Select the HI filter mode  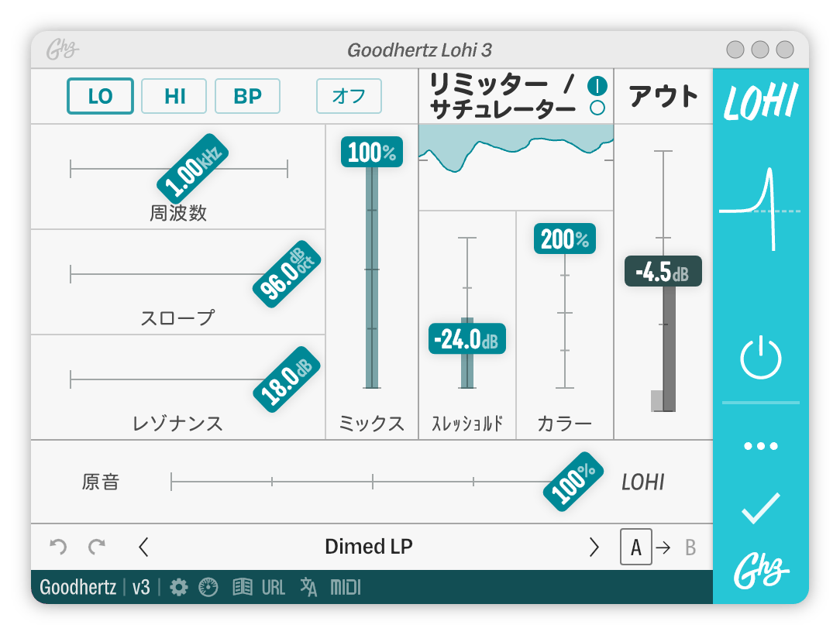point(174,96)
